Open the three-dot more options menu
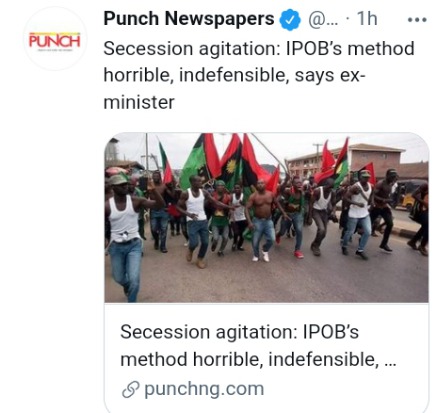 [417, 20]
